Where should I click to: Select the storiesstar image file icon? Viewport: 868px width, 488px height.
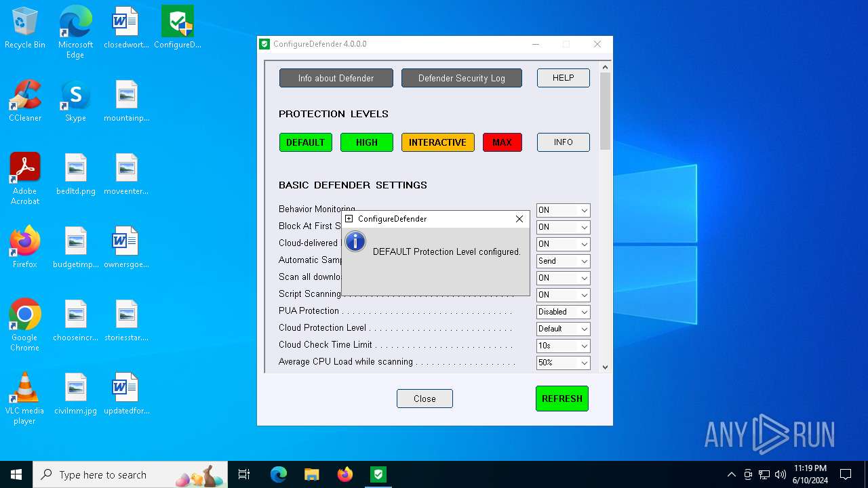[126, 321]
